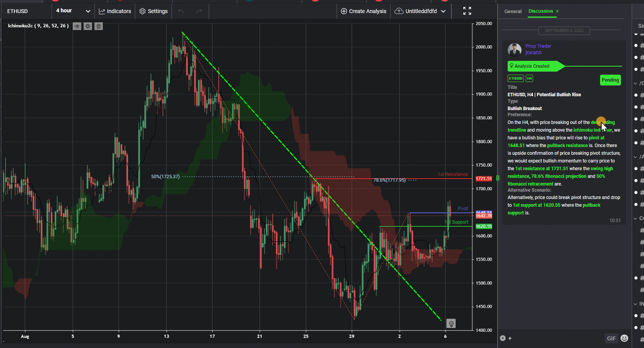Click the green pause marker beside price axis
644x348 pixels.
pos(498,178)
